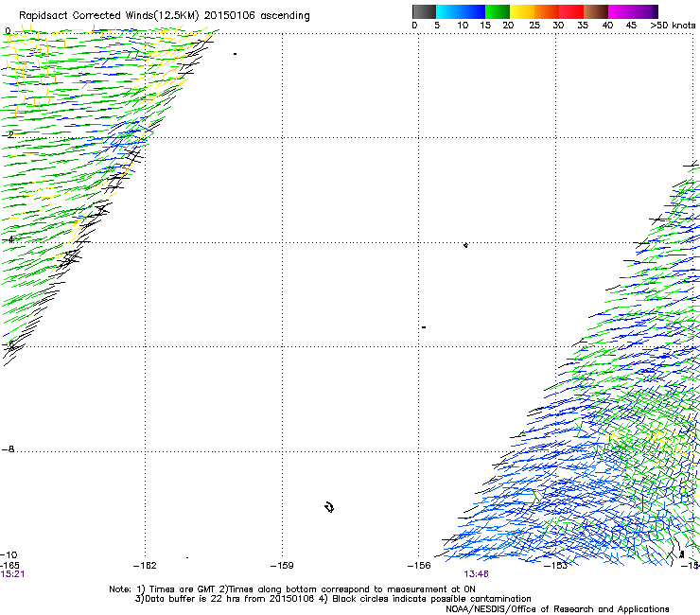700x615 pixels.
Task: Click the 'Note: 1) Times are GMT' line
Action: 292,589
